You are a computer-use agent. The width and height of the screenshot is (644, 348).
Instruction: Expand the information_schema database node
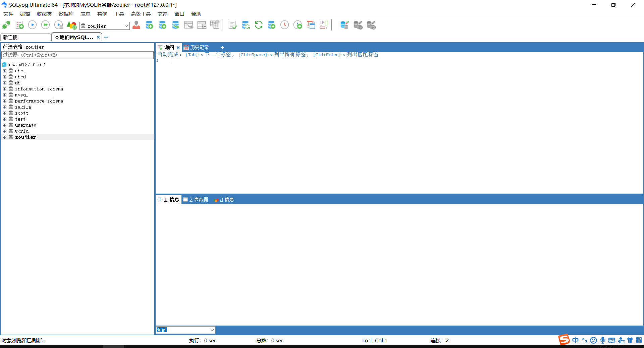(x=5, y=89)
